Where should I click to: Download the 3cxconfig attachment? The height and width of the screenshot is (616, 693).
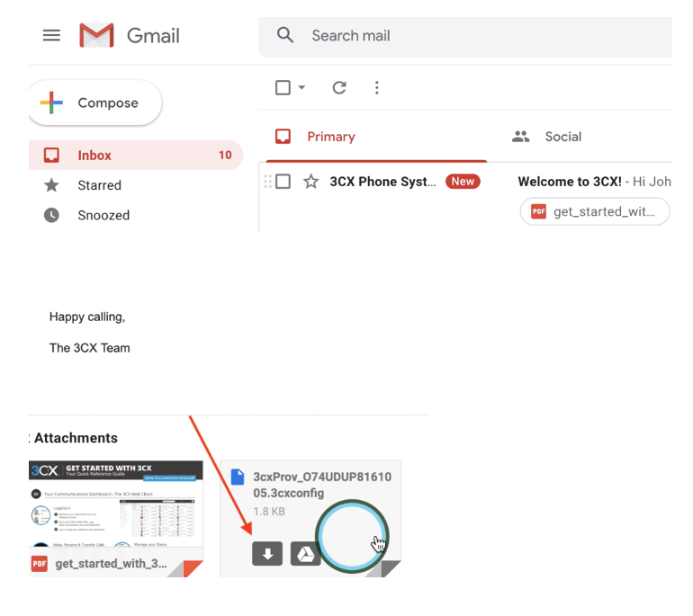coord(267,554)
